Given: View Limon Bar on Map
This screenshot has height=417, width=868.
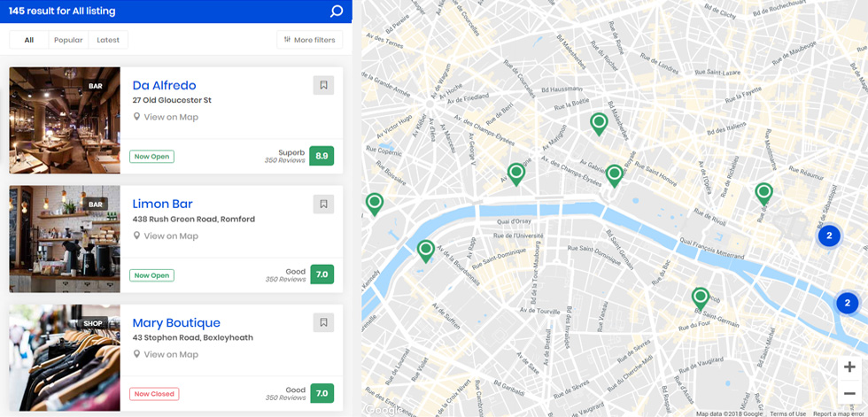Looking at the screenshot, I should click(171, 236).
